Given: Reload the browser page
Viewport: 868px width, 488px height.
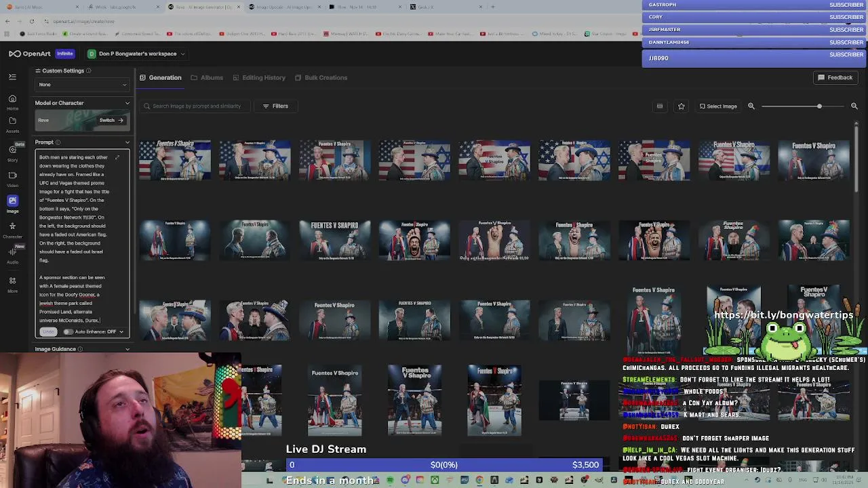Looking at the screenshot, I should click(31, 21).
